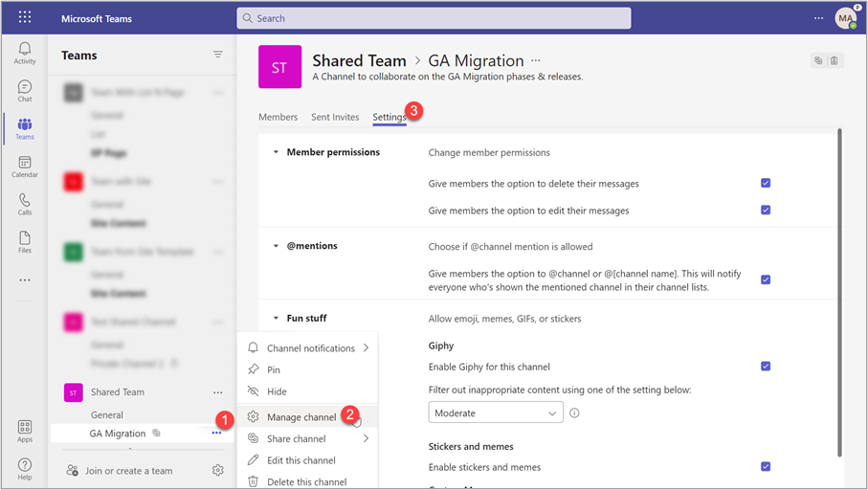Image resolution: width=868 pixels, height=490 pixels.
Task: Click the Teams list filter icon
Action: coord(218,56)
